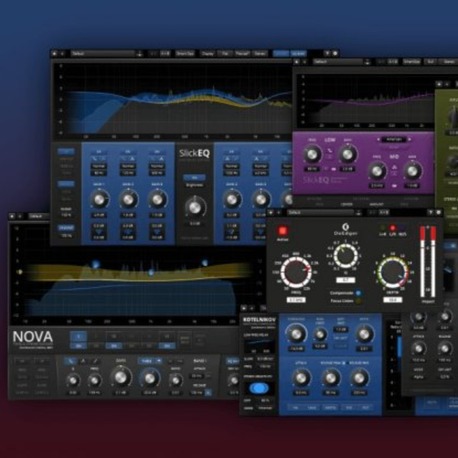Open help icon in blue SlickEQ toolbar
Viewport: 458px width, 458px height.
tap(327, 53)
